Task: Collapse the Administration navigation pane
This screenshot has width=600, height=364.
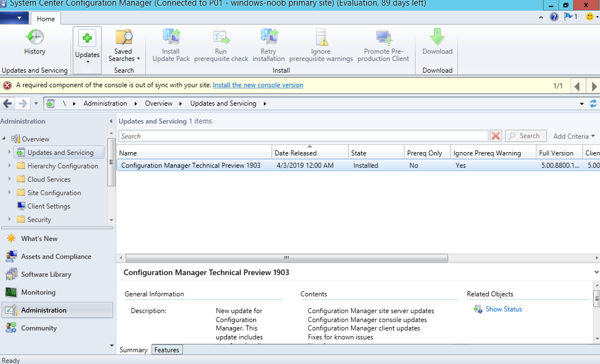Action: pyautogui.click(x=111, y=121)
